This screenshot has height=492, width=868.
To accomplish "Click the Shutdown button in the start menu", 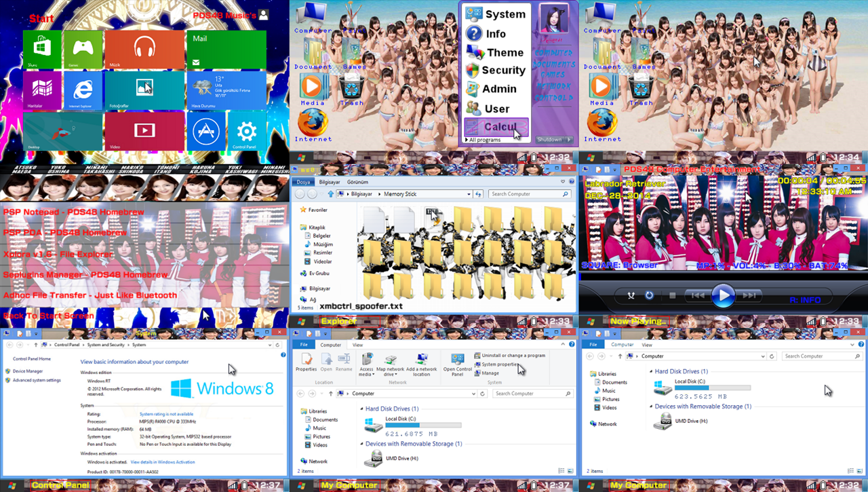I will click(x=554, y=140).
